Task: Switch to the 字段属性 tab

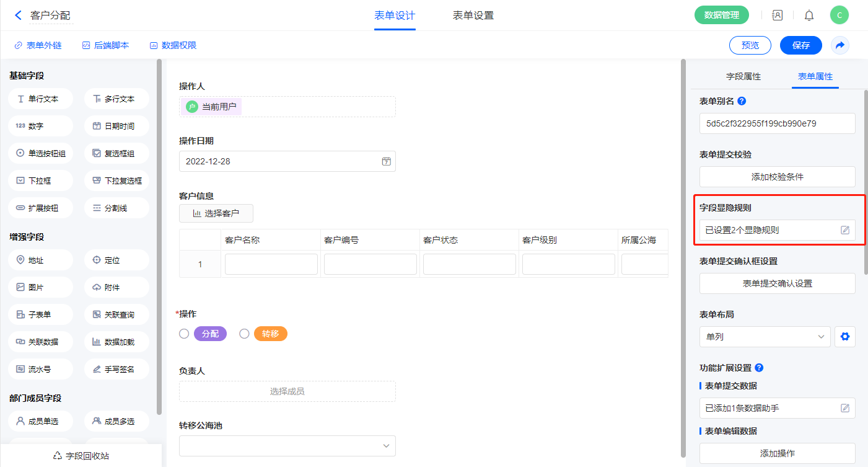Action: point(743,76)
